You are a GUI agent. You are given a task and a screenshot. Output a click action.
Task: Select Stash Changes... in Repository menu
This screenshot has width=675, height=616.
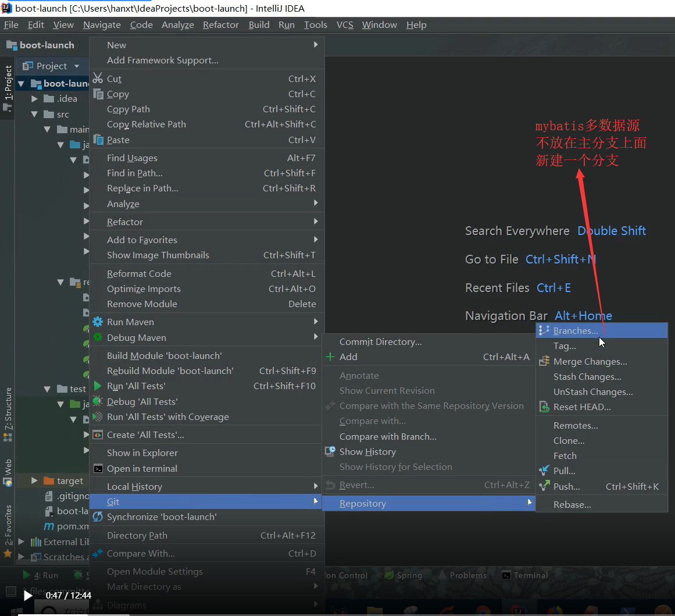click(602, 376)
